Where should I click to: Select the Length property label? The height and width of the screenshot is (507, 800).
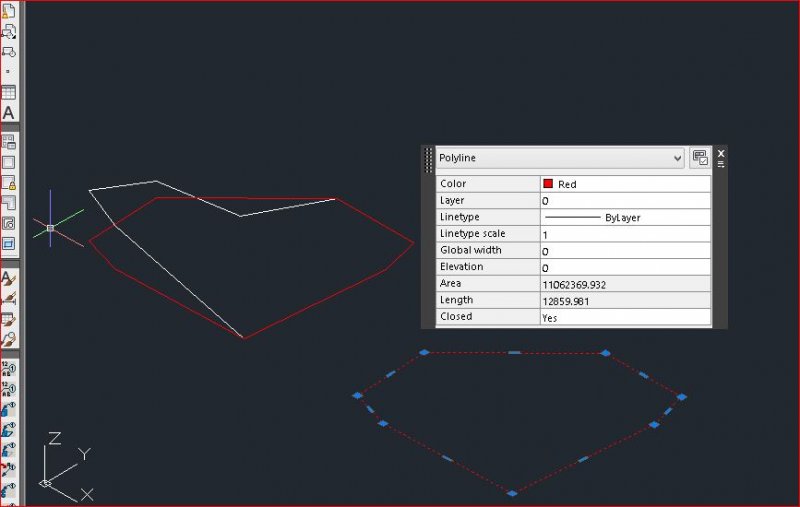click(456, 300)
